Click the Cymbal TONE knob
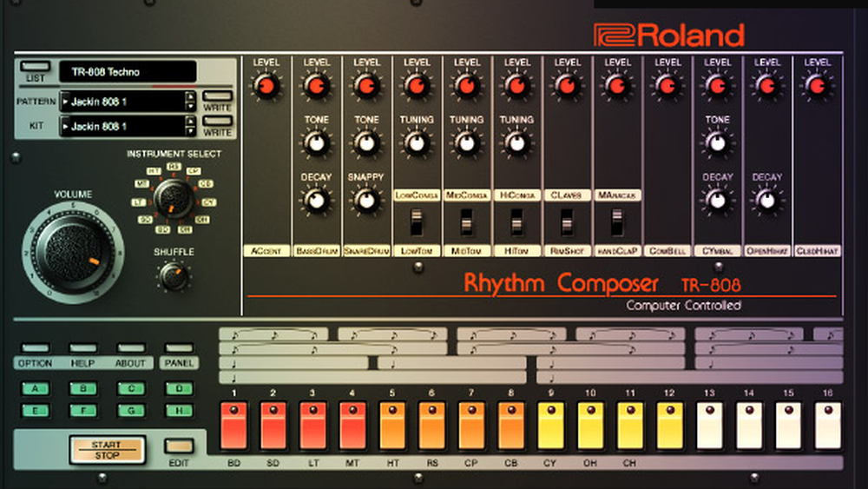The width and height of the screenshot is (868, 489). coord(718,143)
